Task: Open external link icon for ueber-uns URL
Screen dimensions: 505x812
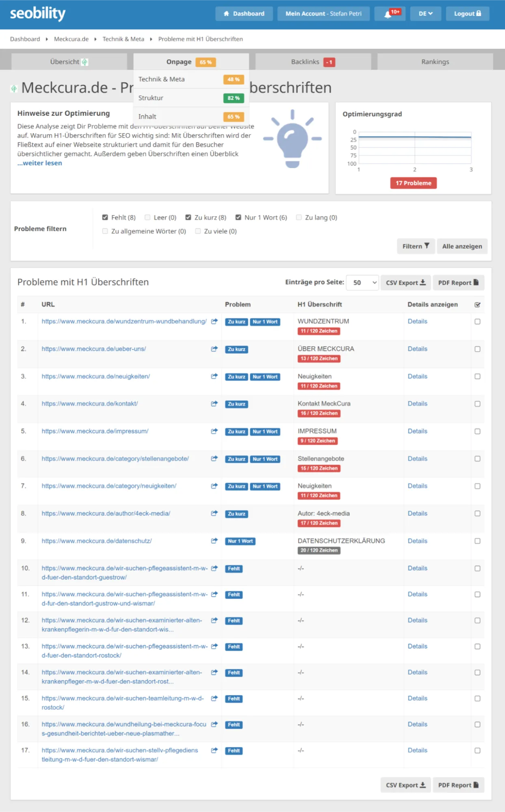Action: (214, 349)
